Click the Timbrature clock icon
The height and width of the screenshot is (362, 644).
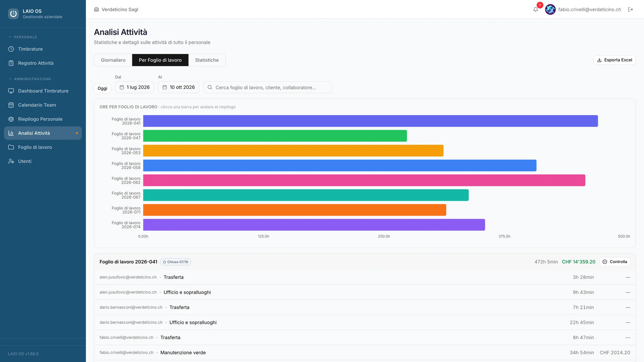(11, 49)
